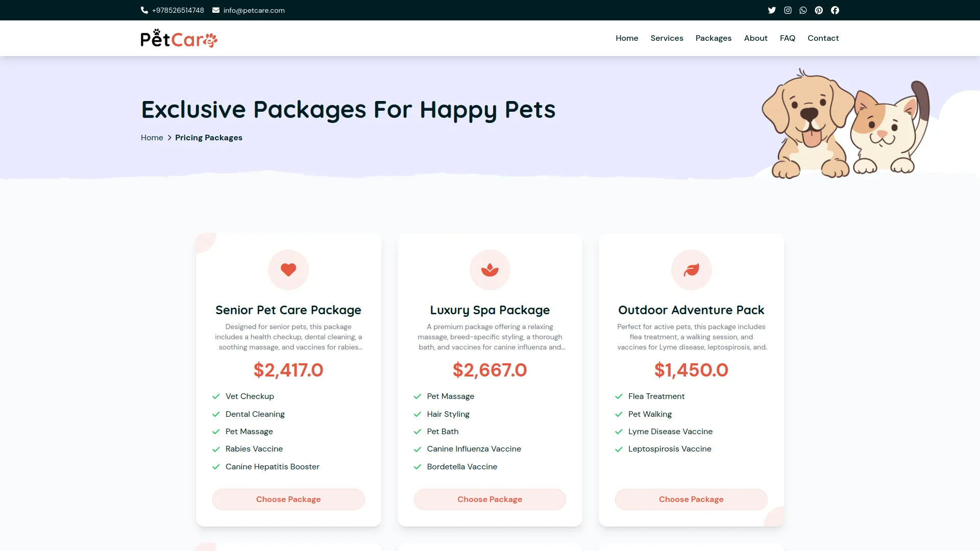Viewport: 980px width, 551px height.
Task: Navigate to the FAQ section
Action: [787, 38]
